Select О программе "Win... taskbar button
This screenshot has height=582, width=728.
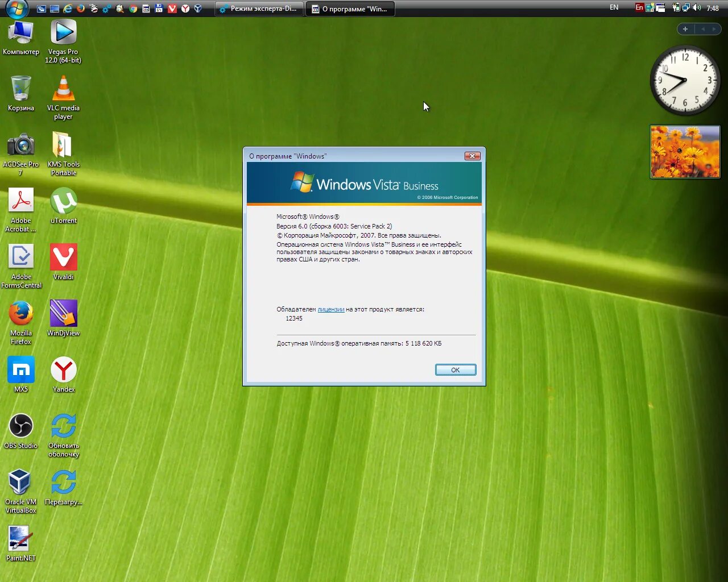pyautogui.click(x=350, y=9)
